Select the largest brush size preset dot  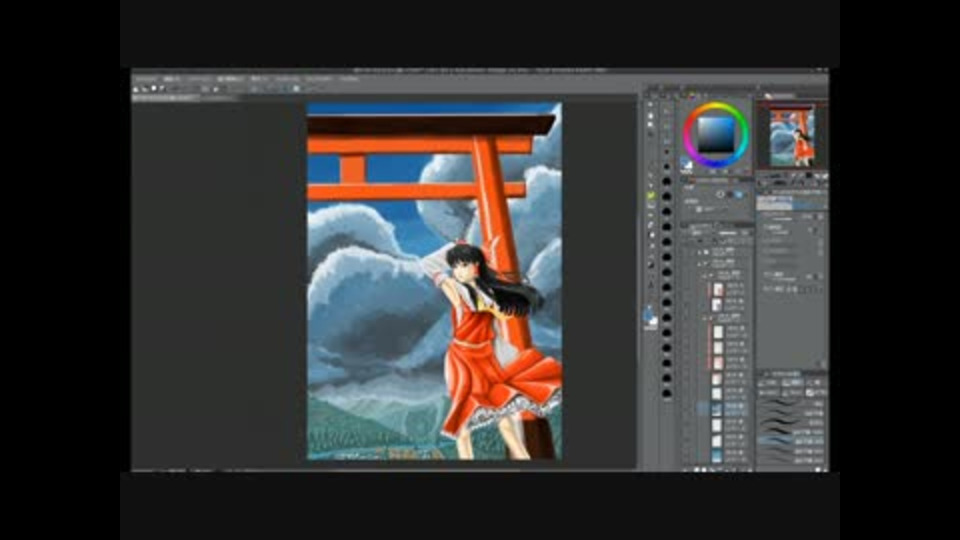pyautogui.click(x=667, y=394)
